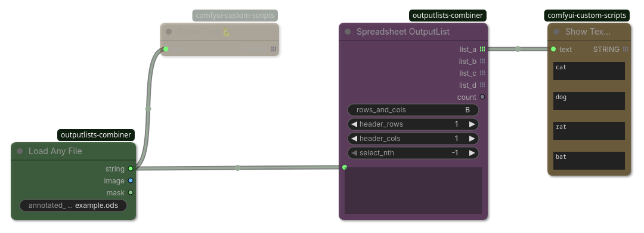This screenshot has height=233, width=644.
Task: Click the select_nth value -1
Action: coord(455,153)
